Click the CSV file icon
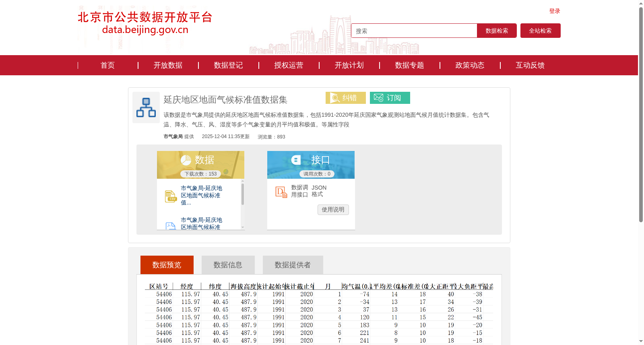644x345 pixels. point(171,196)
